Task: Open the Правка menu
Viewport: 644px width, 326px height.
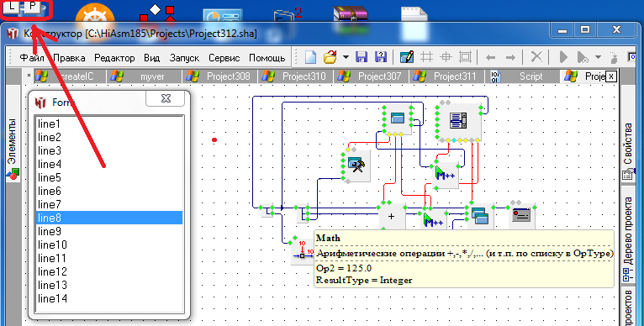Action: pyautogui.click(x=69, y=58)
